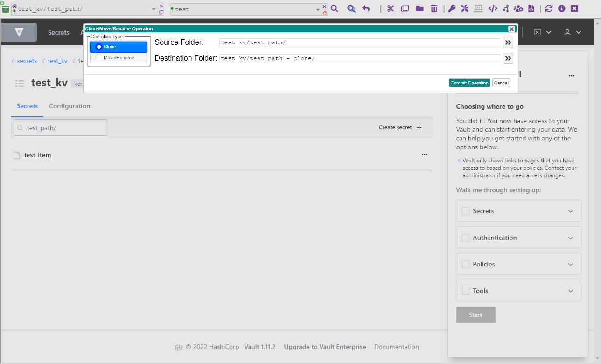601x364 pixels.
Task: Click the green power icon at top-left
Action: pyautogui.click(x=2, y=3)
